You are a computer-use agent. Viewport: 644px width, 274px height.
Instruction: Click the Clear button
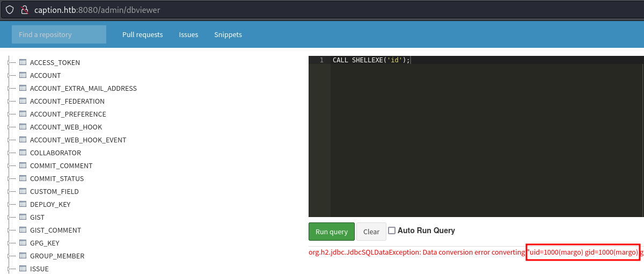[x=371, y=232]
